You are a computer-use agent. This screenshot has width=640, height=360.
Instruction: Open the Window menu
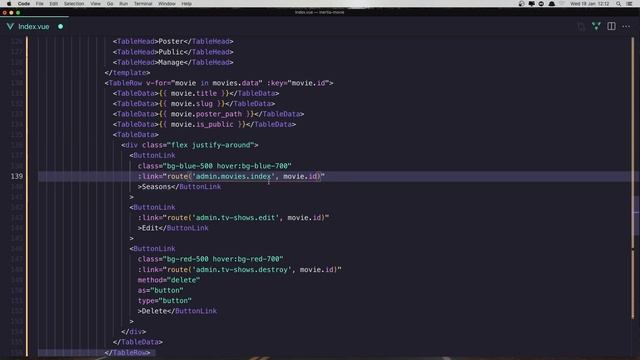(x=167, y=4)
